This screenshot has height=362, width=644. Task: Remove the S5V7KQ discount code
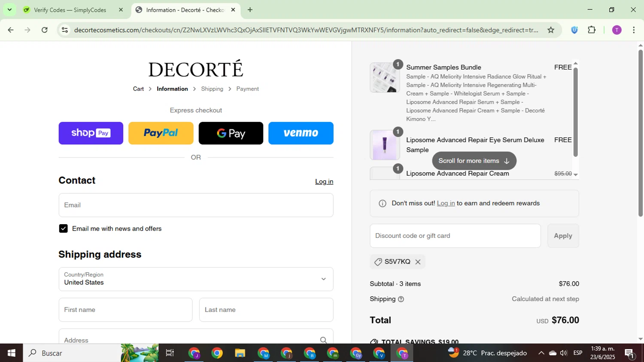click(418, 262)
